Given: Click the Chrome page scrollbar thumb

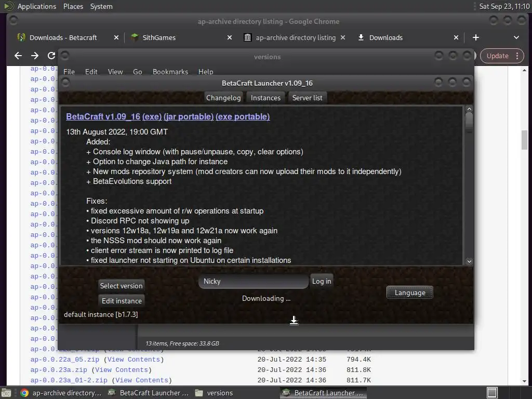Looking at the screenshot, I should pos(525,140).
